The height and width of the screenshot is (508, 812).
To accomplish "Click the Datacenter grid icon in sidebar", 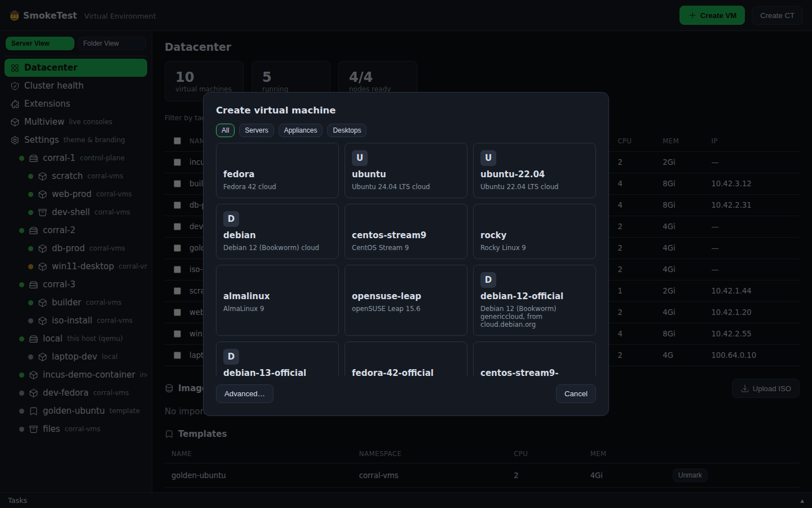I will click(x=15, y=68).
